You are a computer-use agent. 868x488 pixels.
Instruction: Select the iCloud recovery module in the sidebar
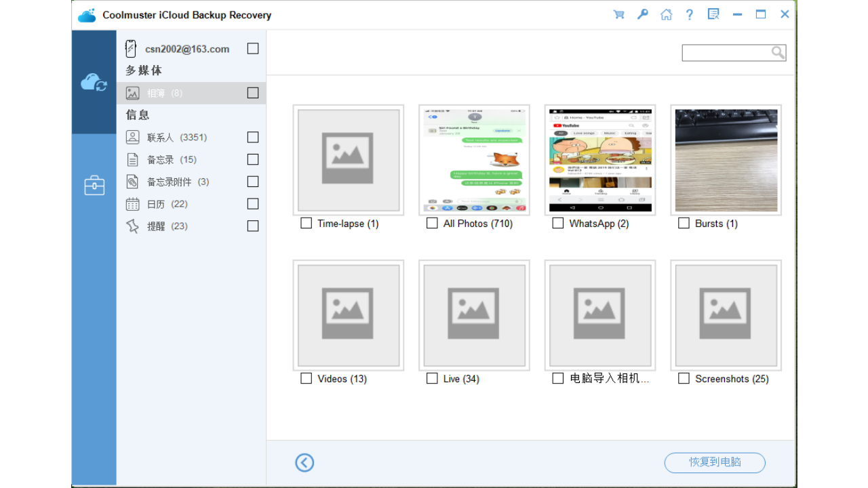tap(94, 83)
